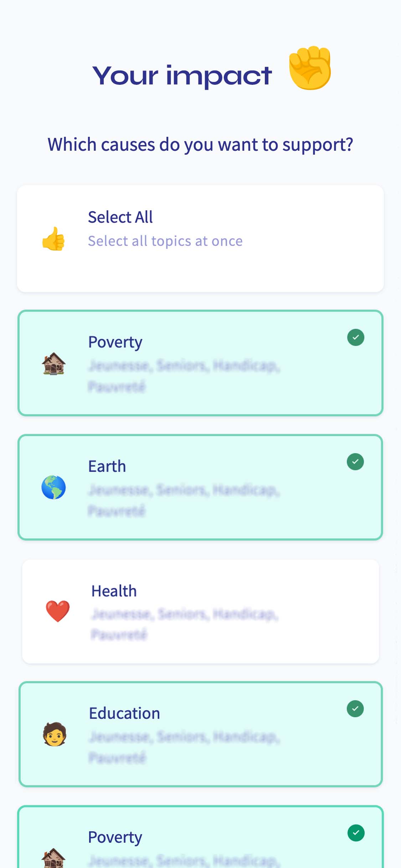Deselect the Education cause via its checkmark
The height and width of the screenshot is (868, 401).
coord(355,709)
